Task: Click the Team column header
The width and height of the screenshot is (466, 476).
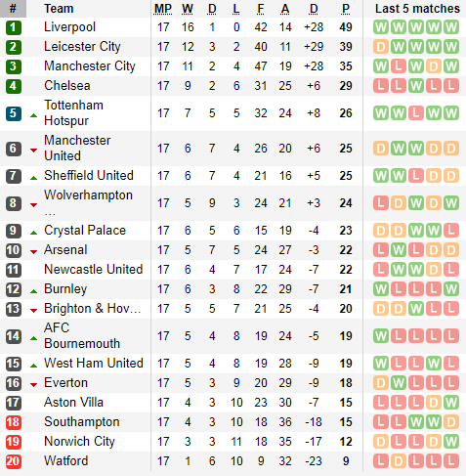Action: [x=59, y=9]
